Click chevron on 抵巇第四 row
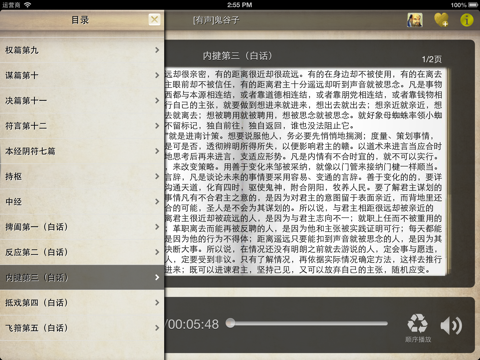 click(x=157, y=303)
